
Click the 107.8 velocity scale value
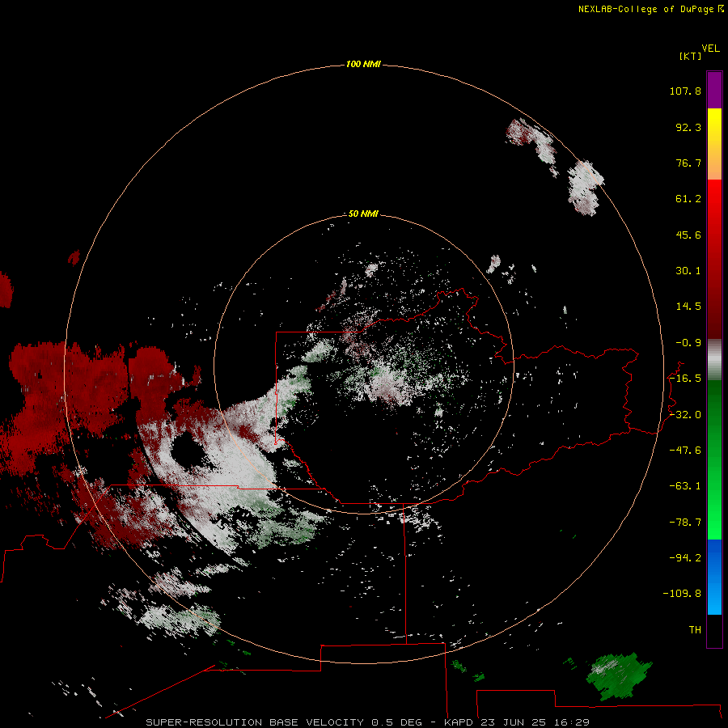(685, 91)
